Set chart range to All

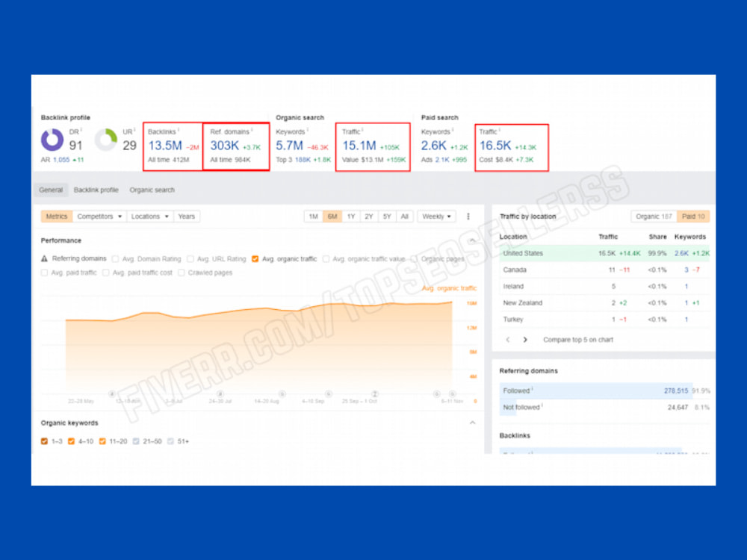[404, 217]
